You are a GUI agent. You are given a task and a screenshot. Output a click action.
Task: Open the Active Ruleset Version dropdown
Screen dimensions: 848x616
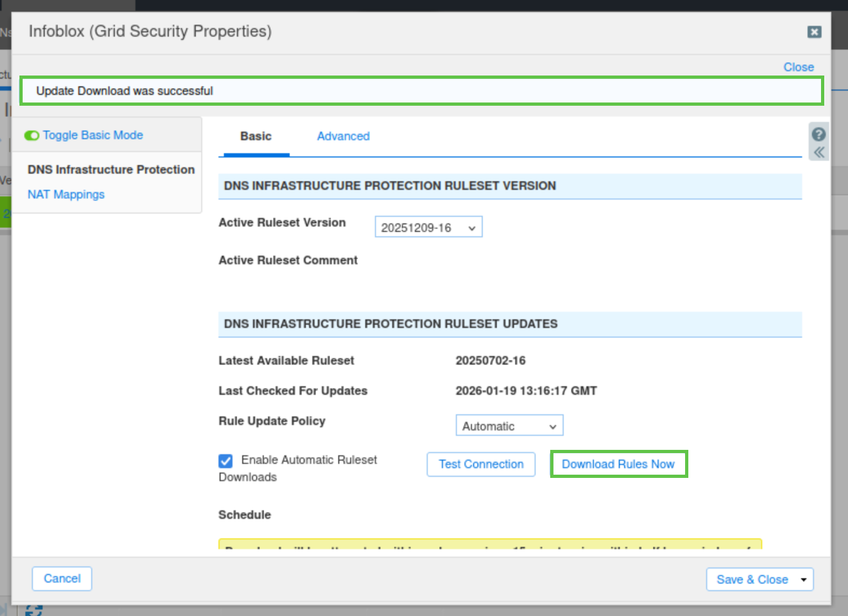tap(428, 228)
